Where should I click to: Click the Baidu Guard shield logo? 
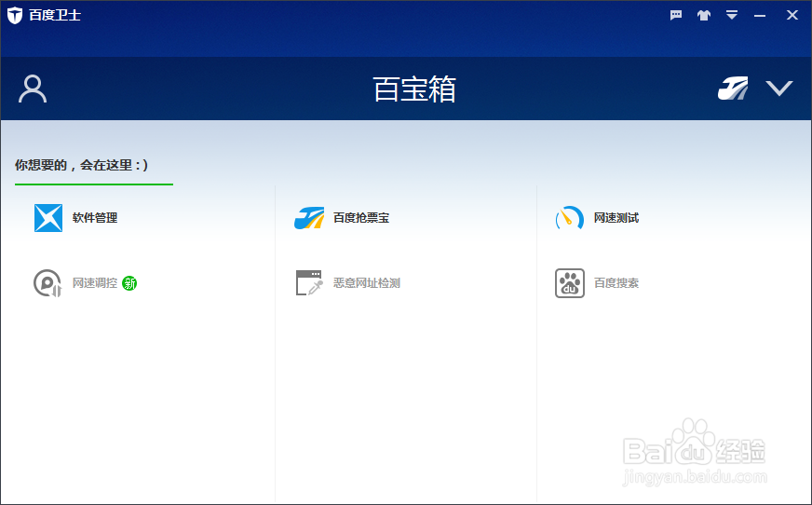pos(15,15)
